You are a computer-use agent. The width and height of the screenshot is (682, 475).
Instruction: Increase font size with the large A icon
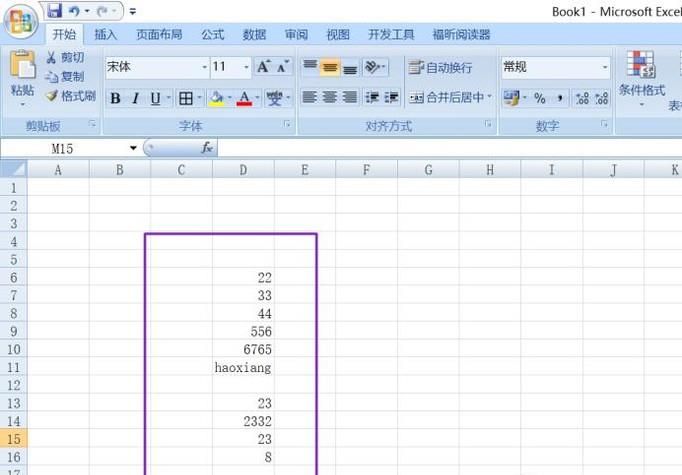click(x=263, y=67)
